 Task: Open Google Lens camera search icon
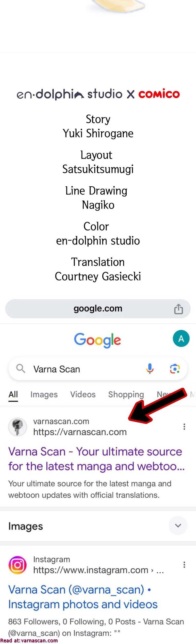pyautogui.click(x=175, y=369)
